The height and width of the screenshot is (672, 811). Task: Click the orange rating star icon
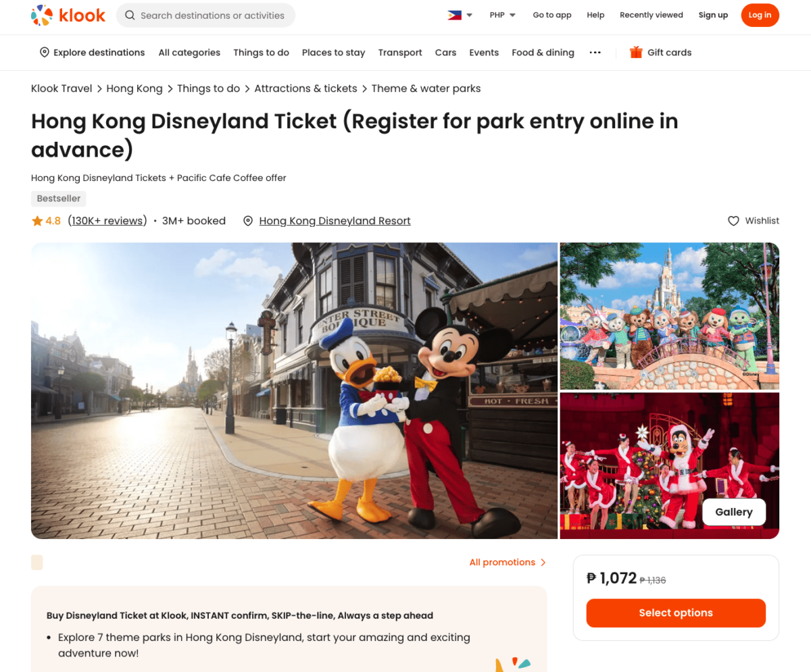37,221
